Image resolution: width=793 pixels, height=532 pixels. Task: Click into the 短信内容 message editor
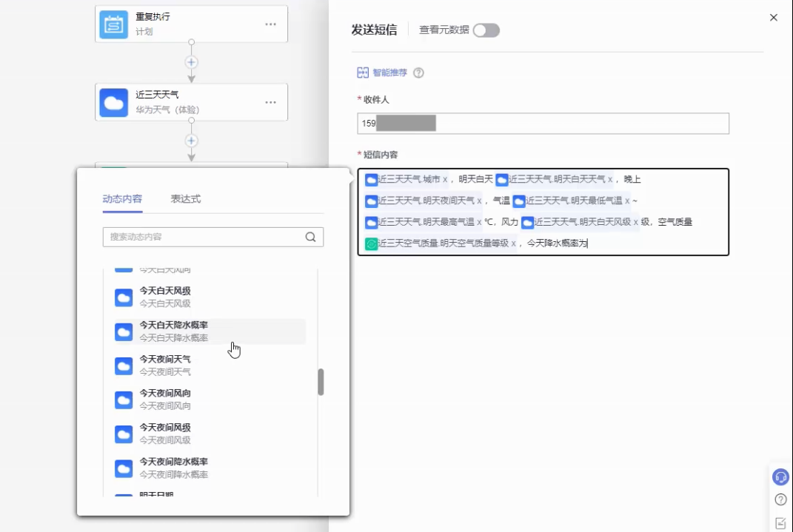tap(543, 212)
